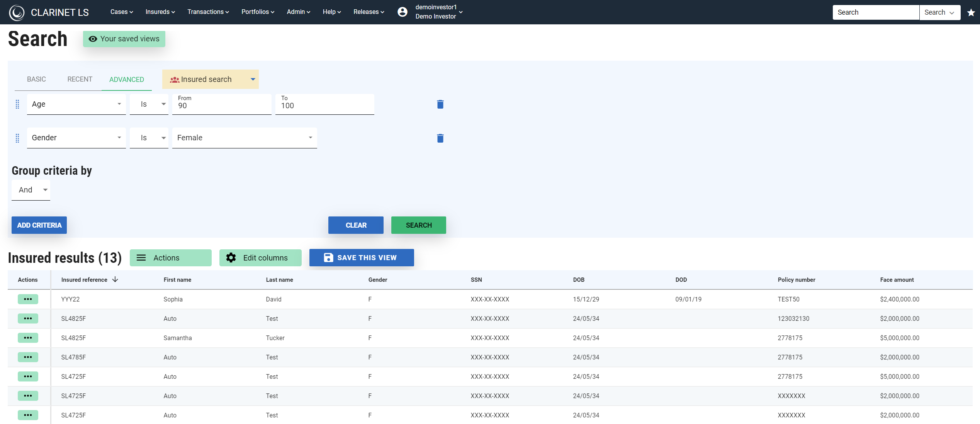
Task: Click the ADD CRITERIA button
Action: tap(39, 225)
